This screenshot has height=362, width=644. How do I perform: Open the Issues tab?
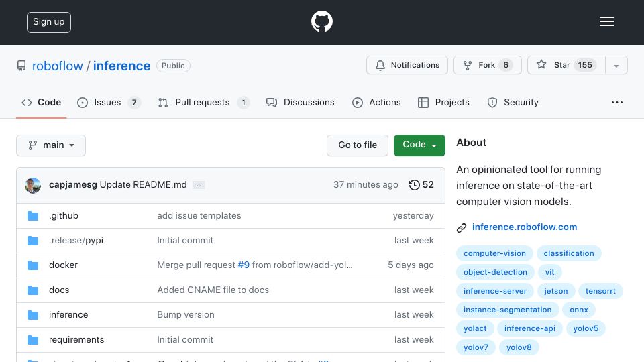[x=109, y=102]
